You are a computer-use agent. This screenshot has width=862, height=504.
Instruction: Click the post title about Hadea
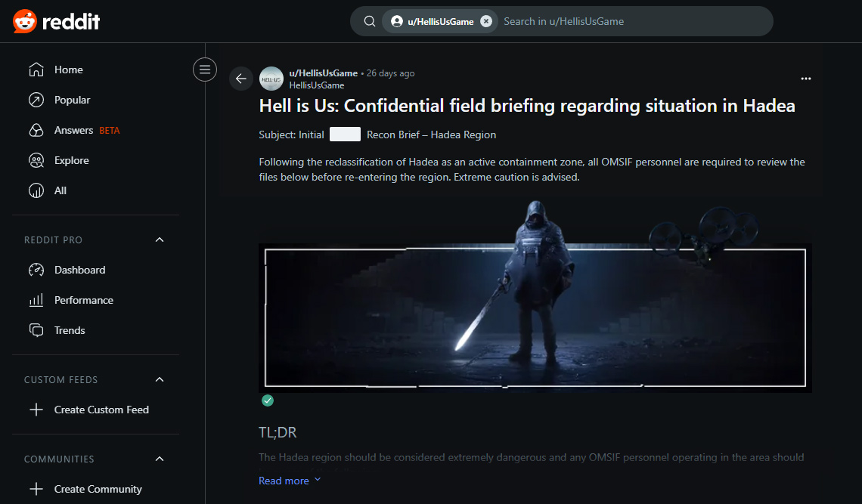coord(527,106)
